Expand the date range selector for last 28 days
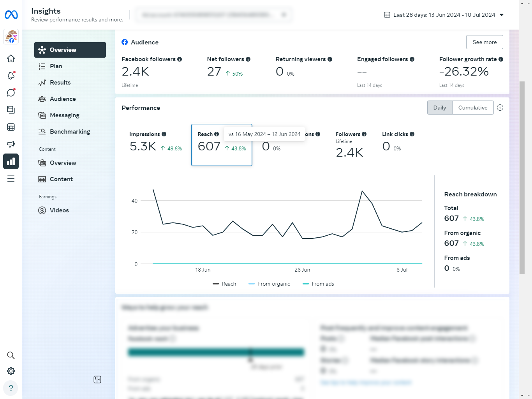 click(443, 15)
